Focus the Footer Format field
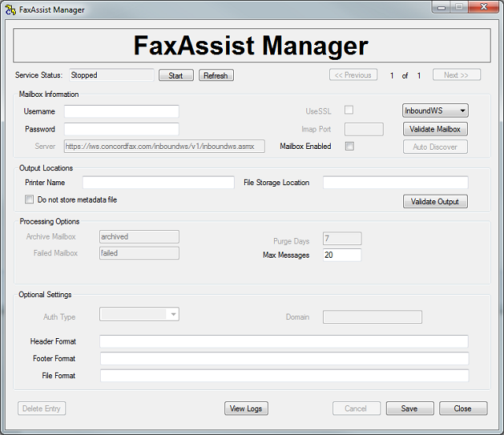This screenshot has height=435, width=504. [x=284, y=359]
